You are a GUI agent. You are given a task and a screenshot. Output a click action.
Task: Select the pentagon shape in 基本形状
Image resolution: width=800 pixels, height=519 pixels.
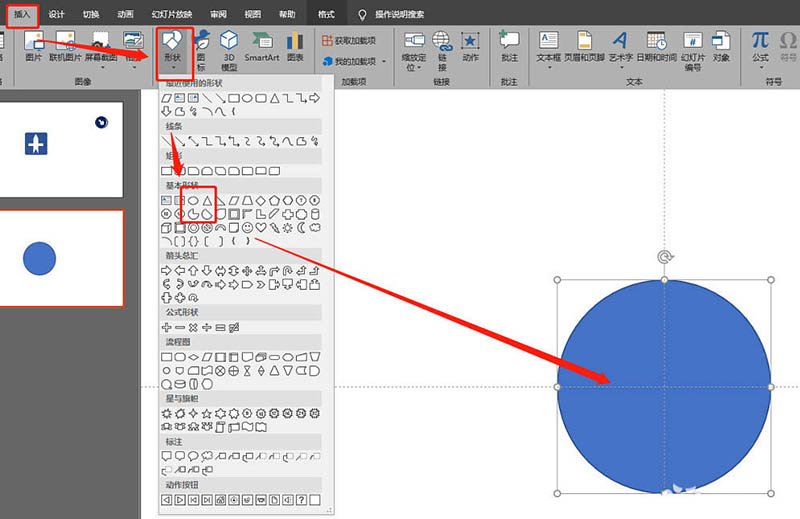274,201
